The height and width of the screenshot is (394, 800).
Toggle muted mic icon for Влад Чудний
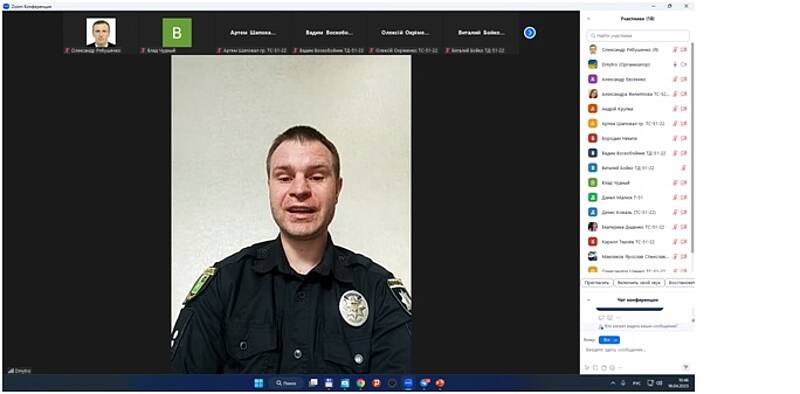675,182
